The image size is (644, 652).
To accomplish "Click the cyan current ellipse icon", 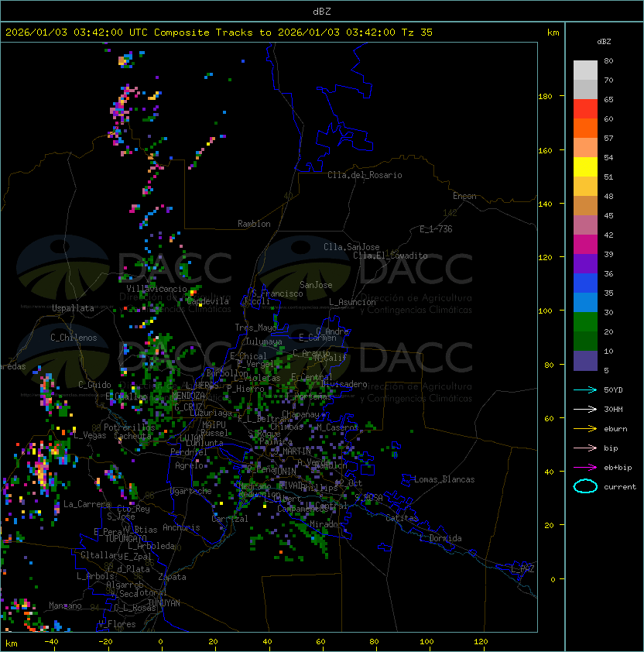I will (585, 486).
